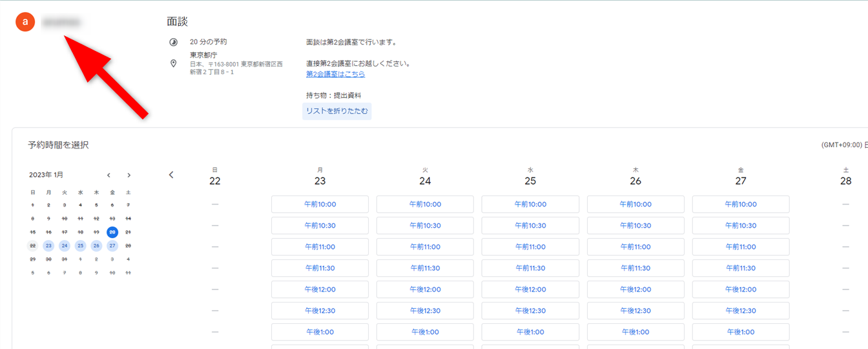Choose 午前11:00 slot on Wednesday 25
868x349 pixels.
click(x=530, y=247)
